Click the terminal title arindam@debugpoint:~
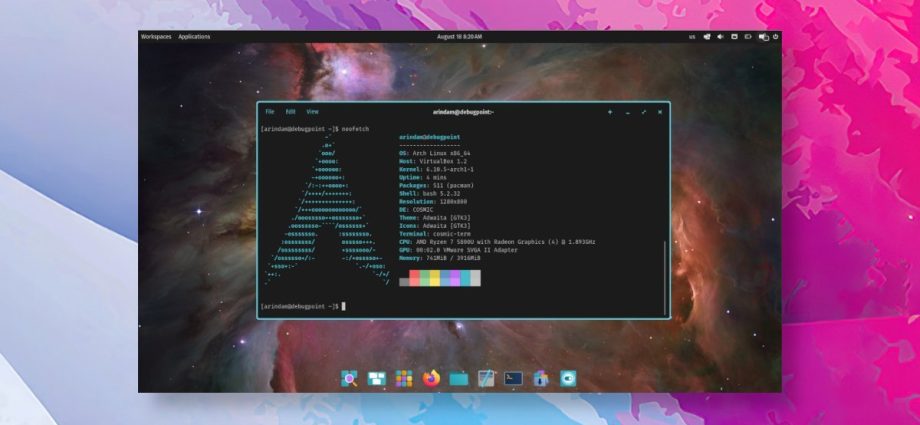The height and width of the screenshot is (425, 920). click(x=464, y=112)
